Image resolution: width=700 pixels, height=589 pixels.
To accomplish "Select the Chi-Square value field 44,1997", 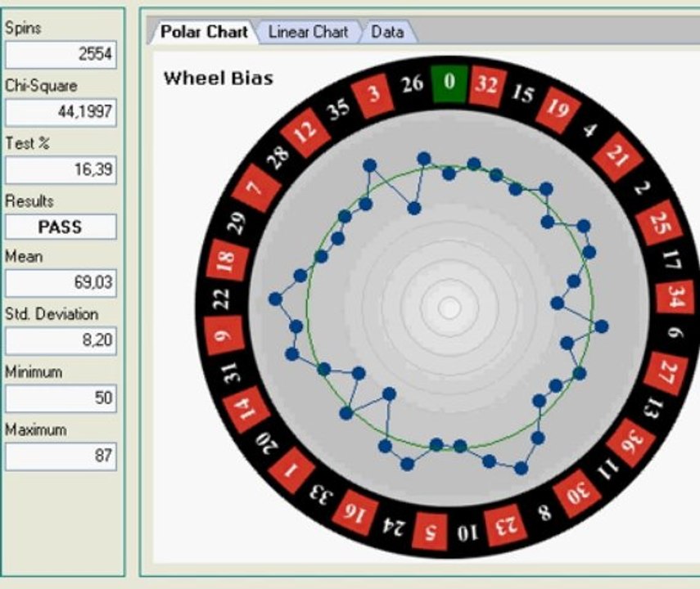I will pyautogui.click(x=61, y=112).
